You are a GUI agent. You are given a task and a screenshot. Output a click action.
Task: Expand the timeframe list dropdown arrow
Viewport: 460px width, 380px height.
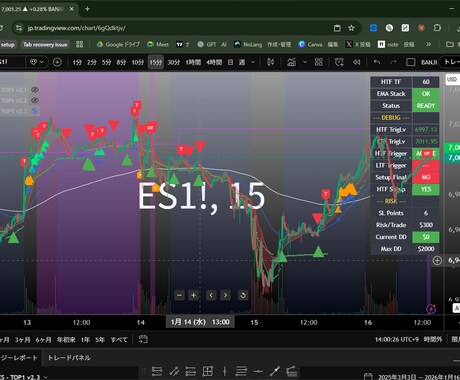tap(253, 62)
